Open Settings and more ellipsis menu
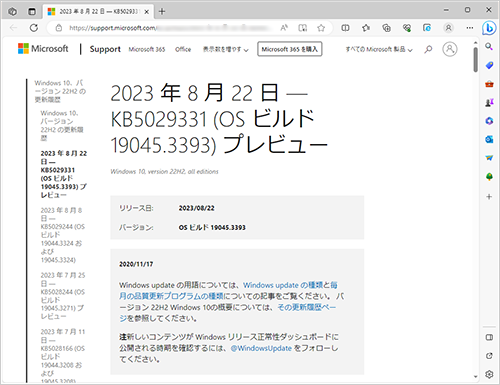Viewport: 500px width, 385px height. (470, 28)
